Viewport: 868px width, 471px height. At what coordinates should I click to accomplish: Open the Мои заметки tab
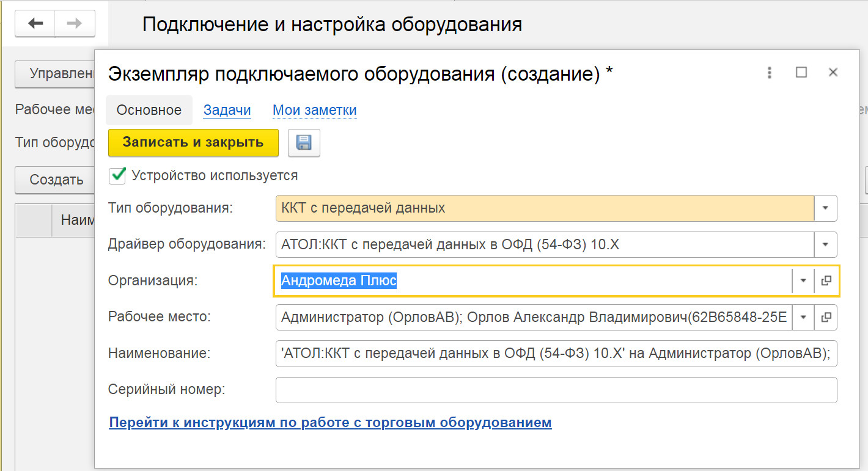315,110
